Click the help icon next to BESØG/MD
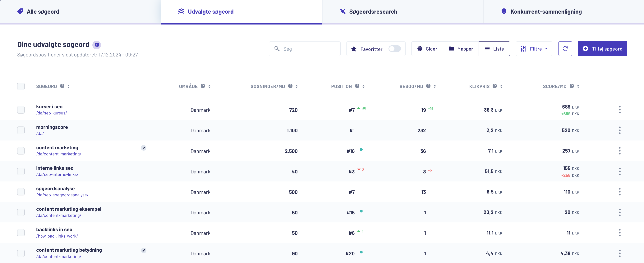The image size is (644, 263). tap(428, 86)
